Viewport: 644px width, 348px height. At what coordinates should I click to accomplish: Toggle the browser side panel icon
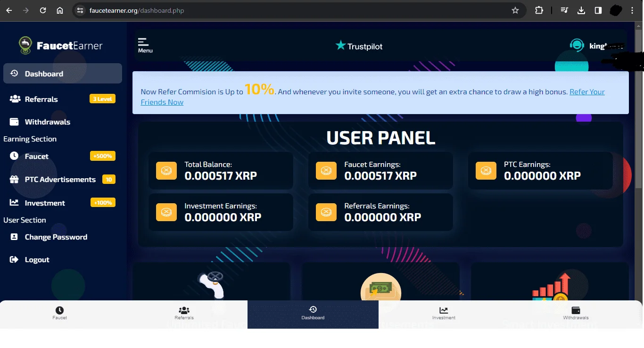click(598, 10)
